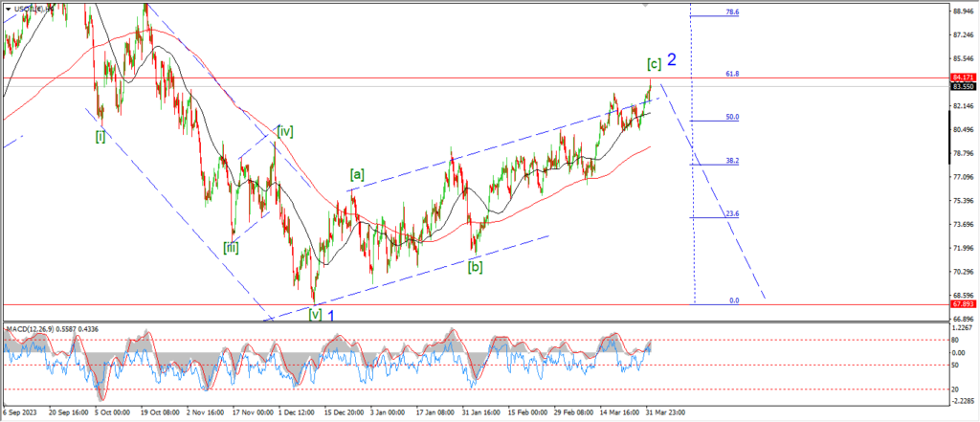This screenshot has width=980, height=422.
Task: Select the 50.0 Fibonacci retracement label
Action: coord(733,117)
